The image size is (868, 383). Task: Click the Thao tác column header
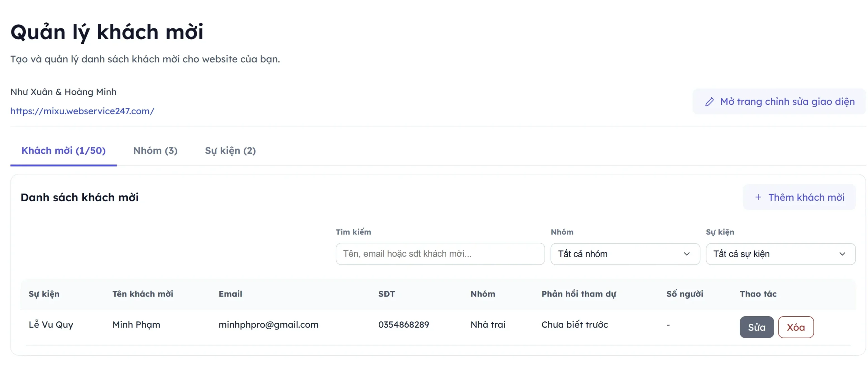pyautogui.click(x=758, y=294)
